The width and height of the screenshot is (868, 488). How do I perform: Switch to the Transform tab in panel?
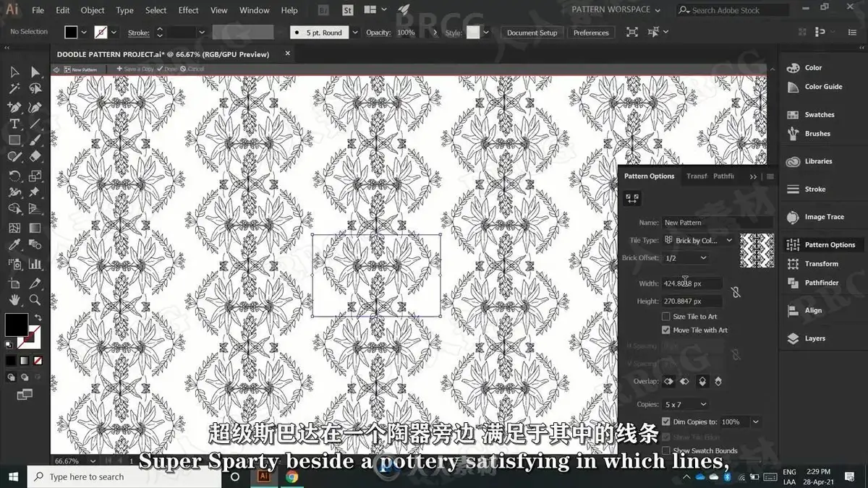click(697, 176)
